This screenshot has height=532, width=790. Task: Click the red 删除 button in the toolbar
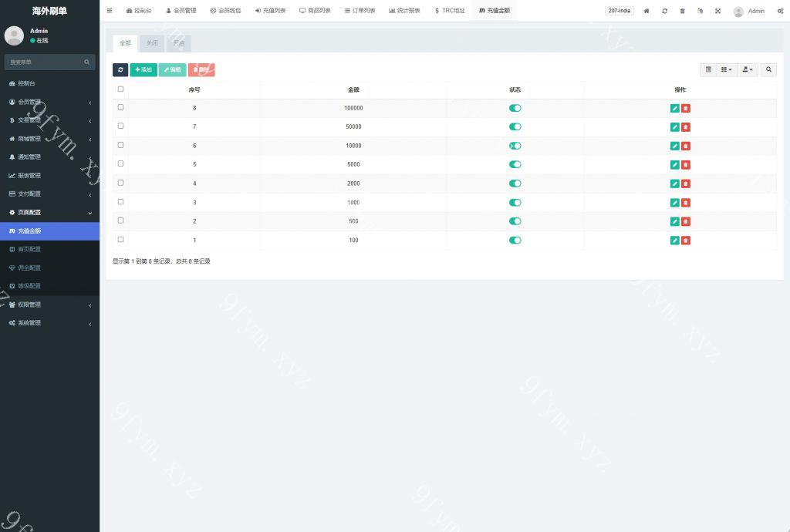[201, 70]
